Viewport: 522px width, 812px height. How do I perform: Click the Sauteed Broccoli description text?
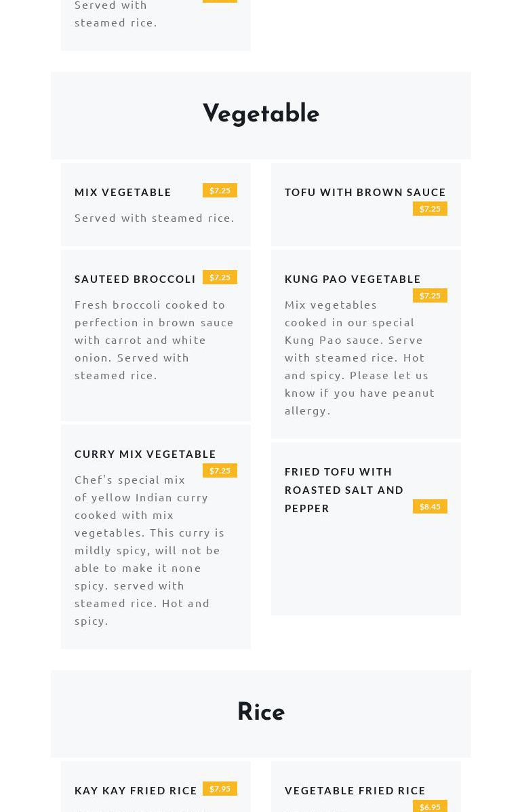(x=155, y=339)
